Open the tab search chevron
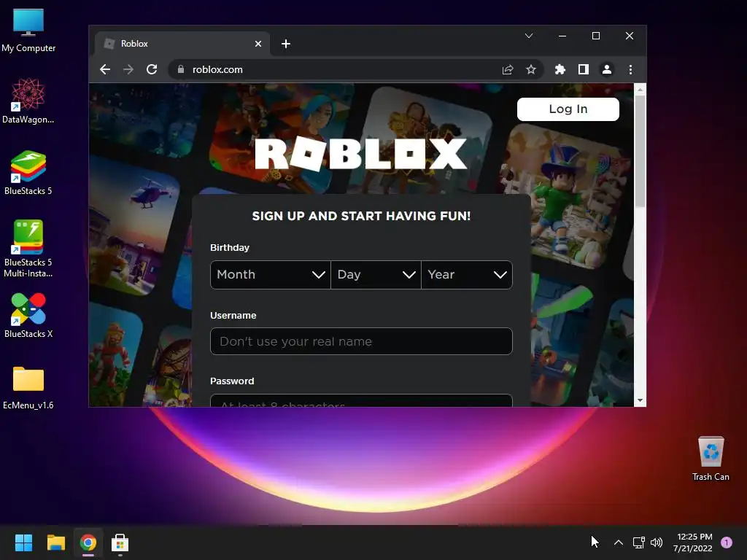Screen dimensions: 747x560 tap(529, 36)
